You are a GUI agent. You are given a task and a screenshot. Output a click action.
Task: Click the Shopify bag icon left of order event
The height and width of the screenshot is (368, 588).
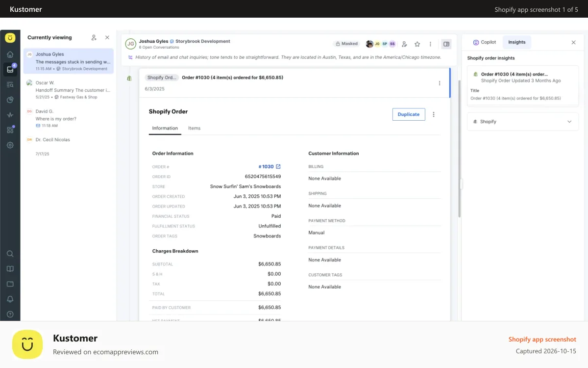click(129, 78)
